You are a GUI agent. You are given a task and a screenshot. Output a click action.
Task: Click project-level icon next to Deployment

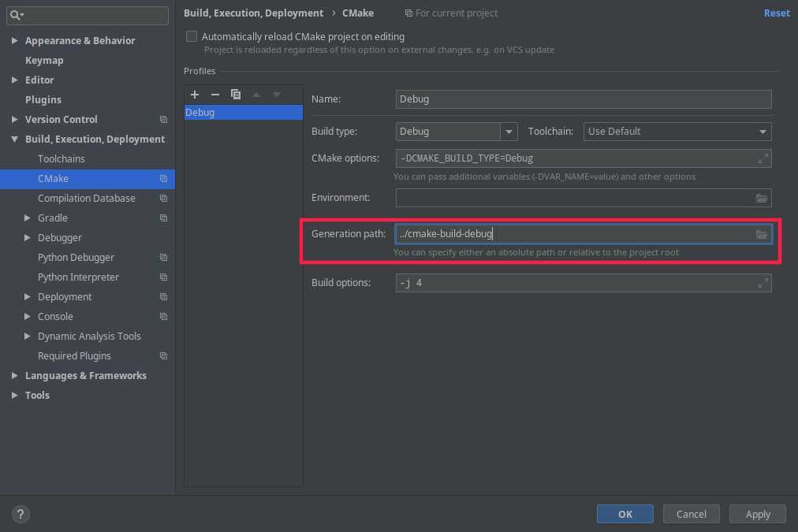click(x=163, y=297)
